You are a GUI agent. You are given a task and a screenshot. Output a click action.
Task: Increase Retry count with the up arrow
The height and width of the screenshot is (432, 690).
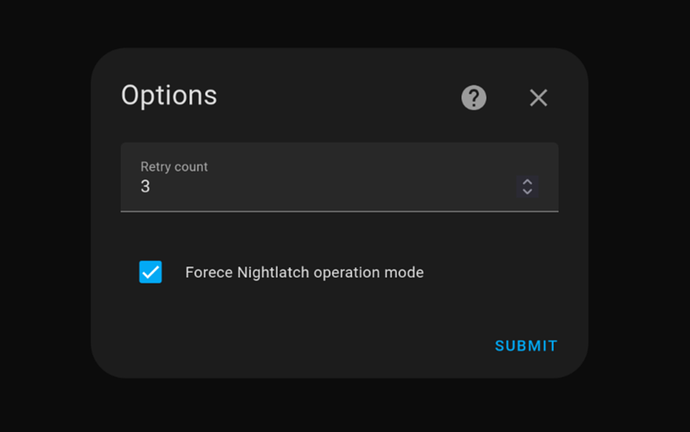pos(527,182)
